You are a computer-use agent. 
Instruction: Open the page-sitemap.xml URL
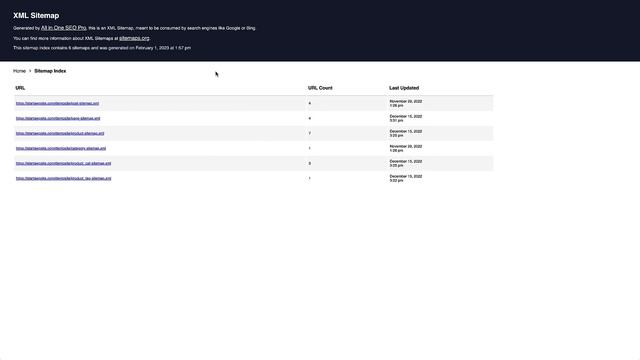[x=58, y=118]
